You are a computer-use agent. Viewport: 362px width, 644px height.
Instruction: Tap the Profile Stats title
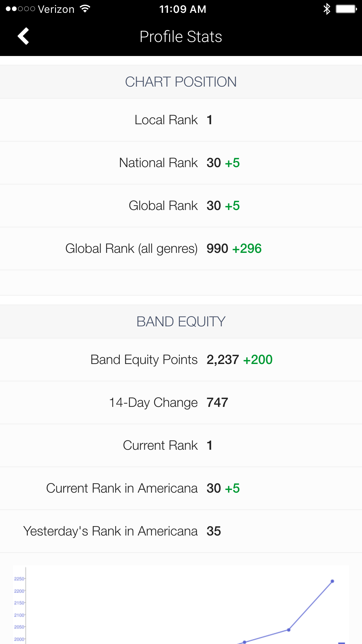181,37
